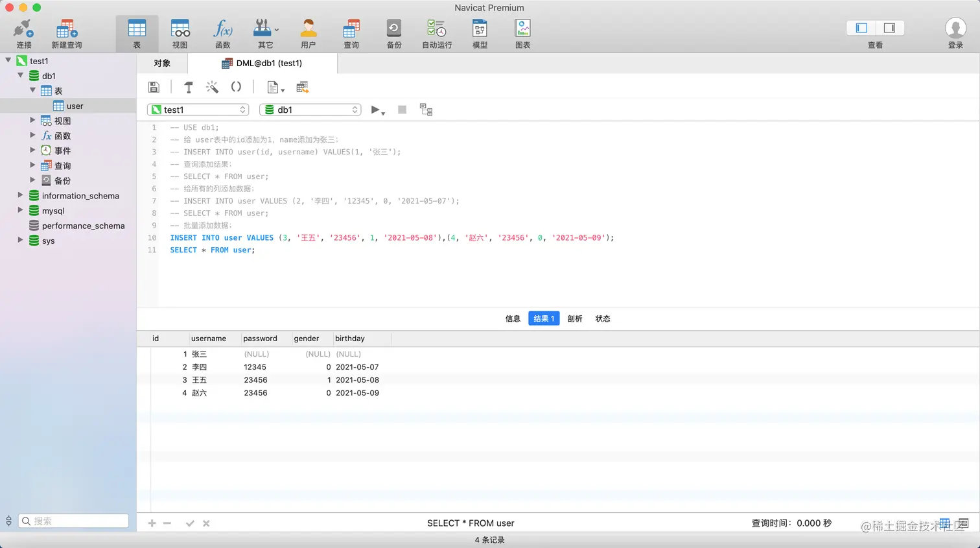Place cursor on SQL line 11 SELECT statement

(x=213, y=250)
